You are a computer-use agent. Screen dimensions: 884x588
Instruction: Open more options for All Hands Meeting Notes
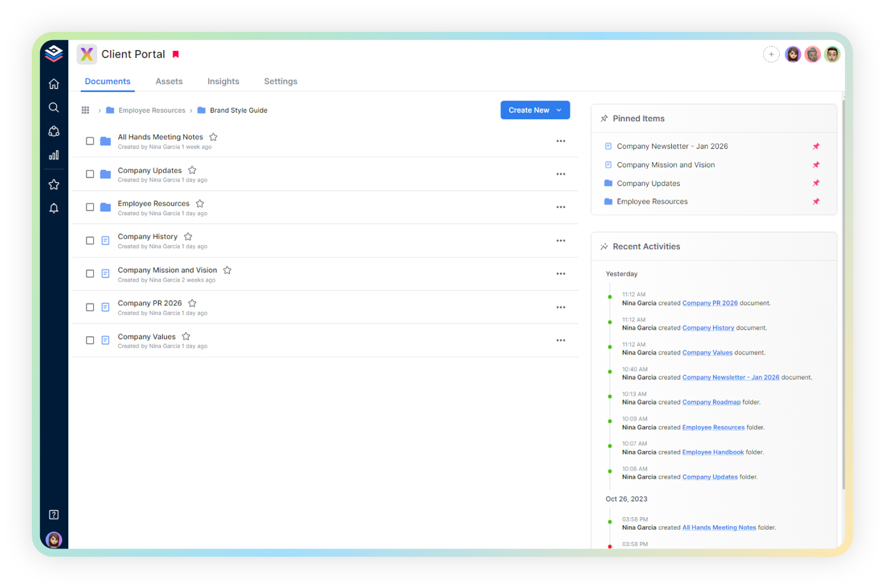point(561,141)
